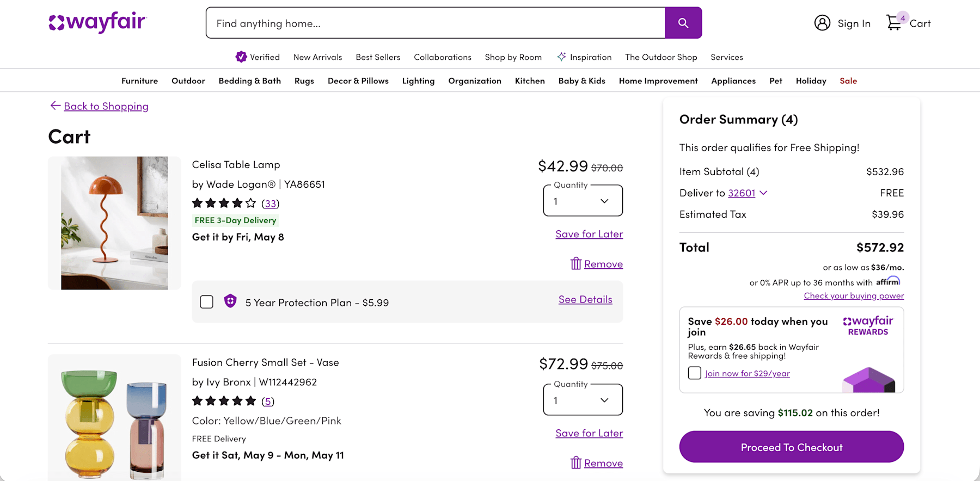This screenshot has height=481, width=980.
Task: Click Save for Later on Fusion Cherry Vase
Action: point(589,433)
